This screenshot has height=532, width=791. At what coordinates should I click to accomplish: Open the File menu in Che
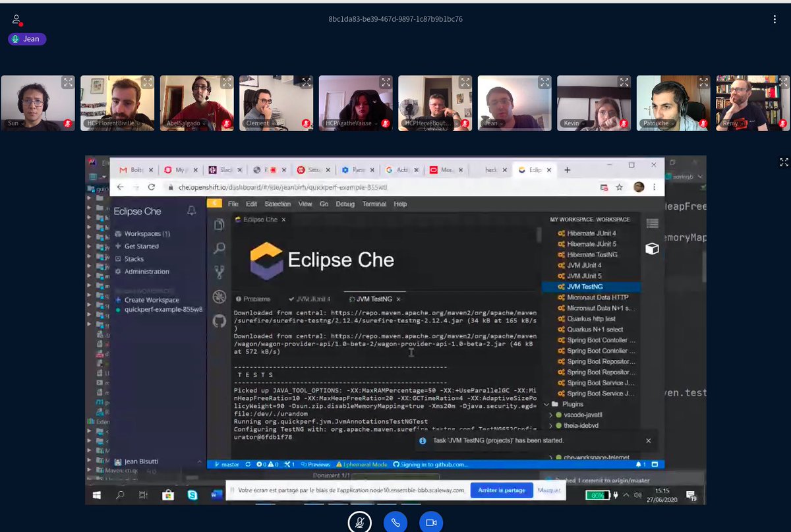[233, 204]
